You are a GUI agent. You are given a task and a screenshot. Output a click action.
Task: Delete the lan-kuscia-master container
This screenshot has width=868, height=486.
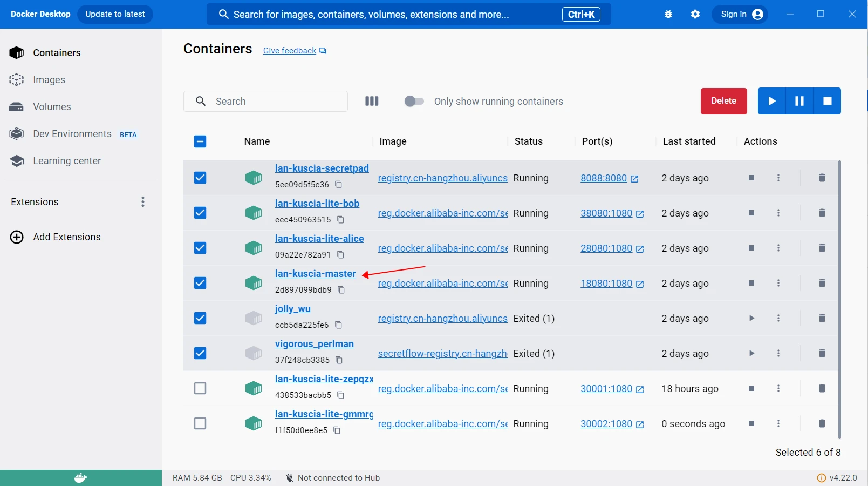point(822,283)
